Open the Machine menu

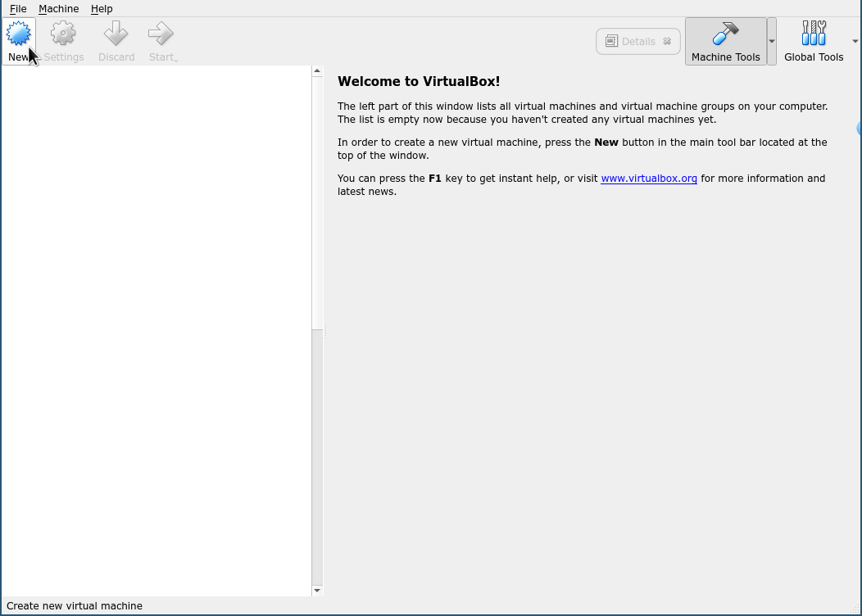click(59, 9)
